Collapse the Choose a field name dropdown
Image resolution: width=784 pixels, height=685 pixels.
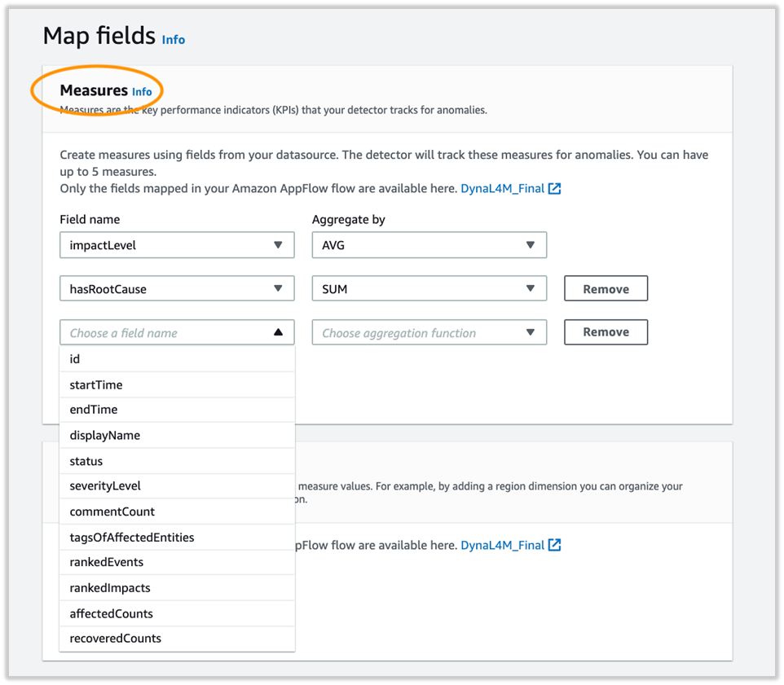coord(177,332)
